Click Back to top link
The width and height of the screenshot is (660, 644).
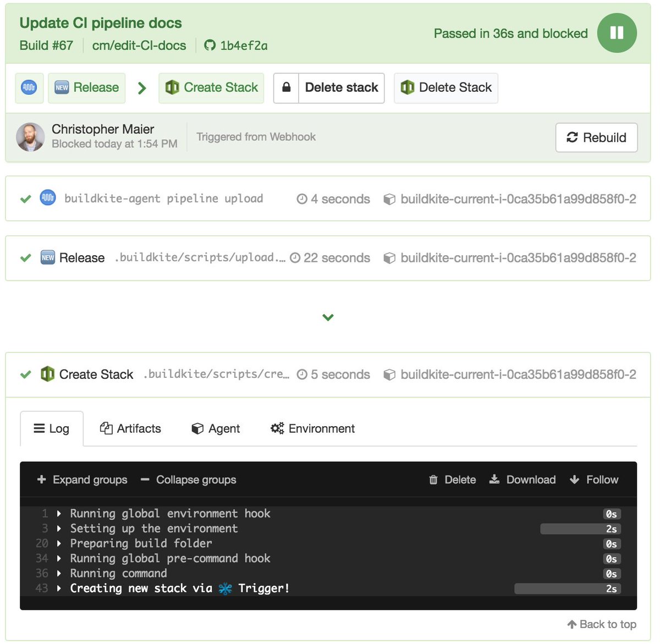[x=602, y=624]
